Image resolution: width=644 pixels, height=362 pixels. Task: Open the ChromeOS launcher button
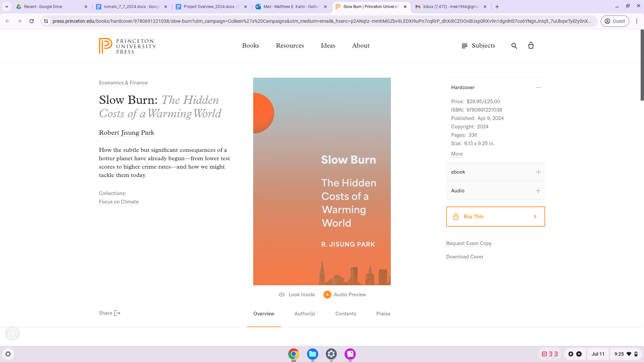pyautogui.click(x=8, y=354)
